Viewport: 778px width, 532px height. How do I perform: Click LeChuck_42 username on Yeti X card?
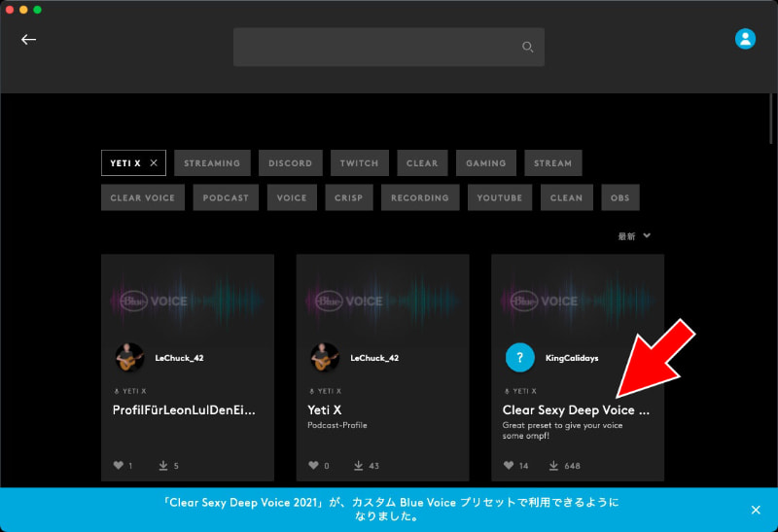click(374, 358)
